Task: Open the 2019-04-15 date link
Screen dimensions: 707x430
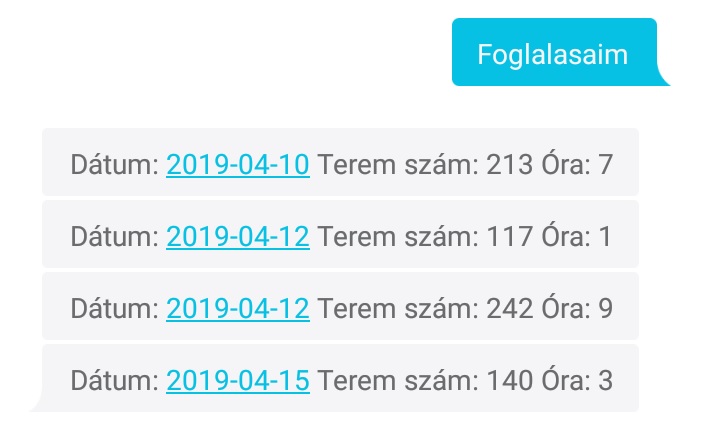Action: tap(238, 380)
